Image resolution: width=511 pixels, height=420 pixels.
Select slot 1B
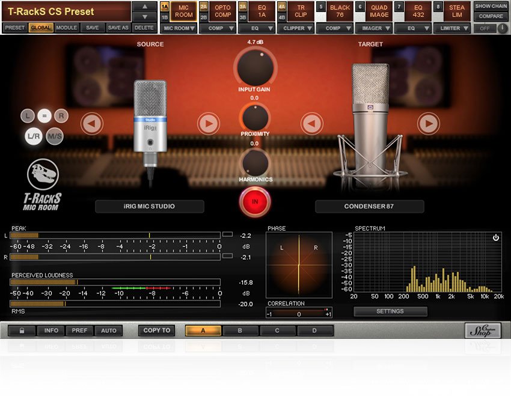tap(165, 17)
